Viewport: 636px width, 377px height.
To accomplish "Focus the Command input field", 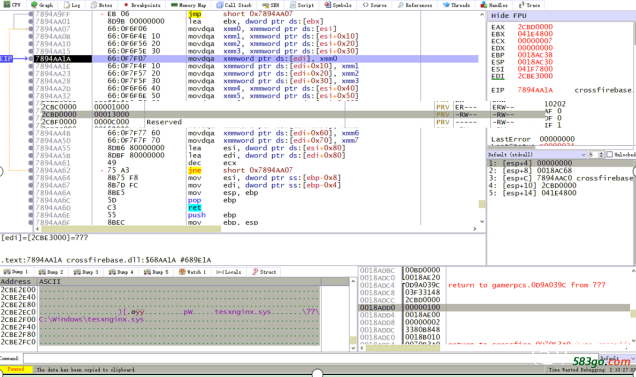I will click(311, 358).
